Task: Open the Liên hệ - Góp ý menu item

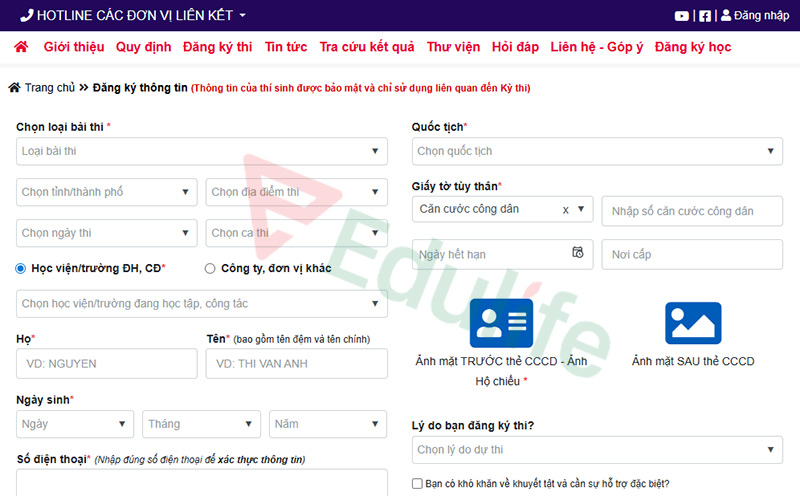Action: pos(596,47)
